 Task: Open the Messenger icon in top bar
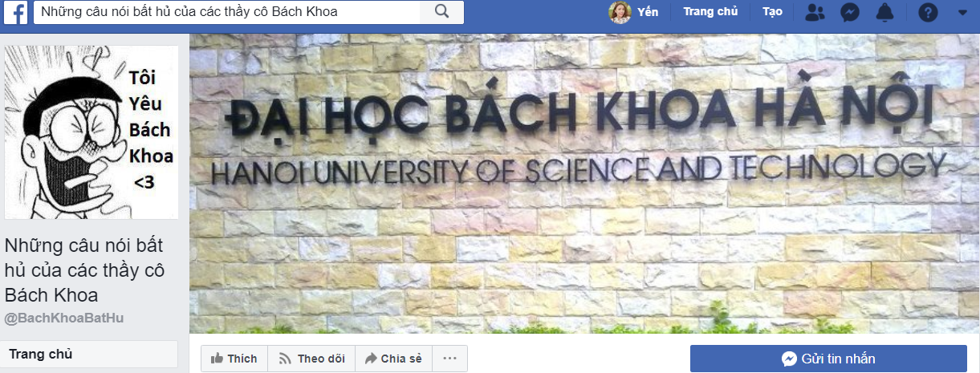[850, 12]
